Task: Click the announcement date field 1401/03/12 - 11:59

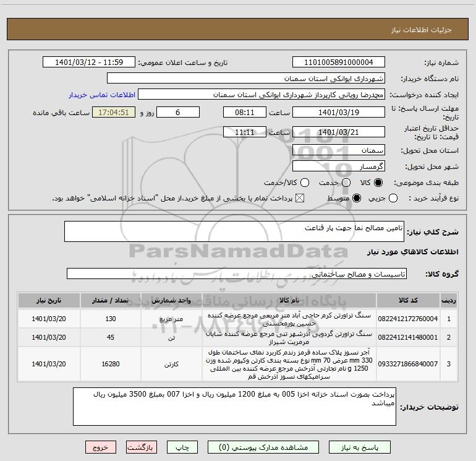Action: click(89, 62)
